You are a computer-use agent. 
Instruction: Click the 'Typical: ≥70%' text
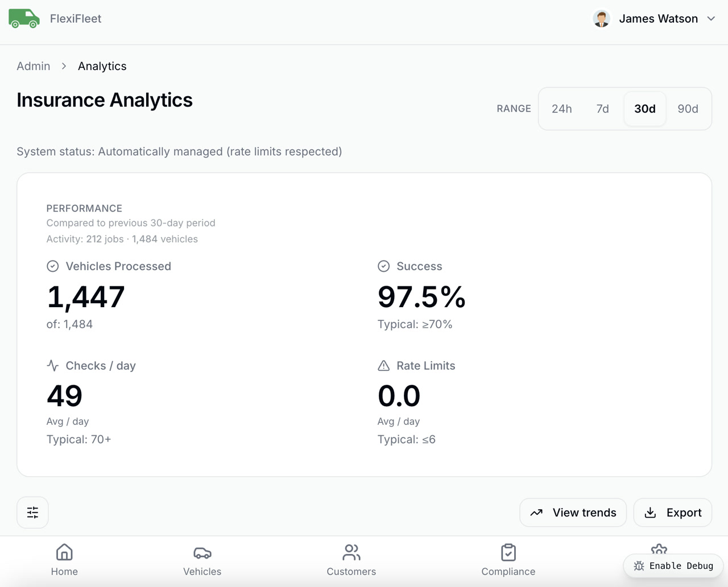click(x=415, y=324)
